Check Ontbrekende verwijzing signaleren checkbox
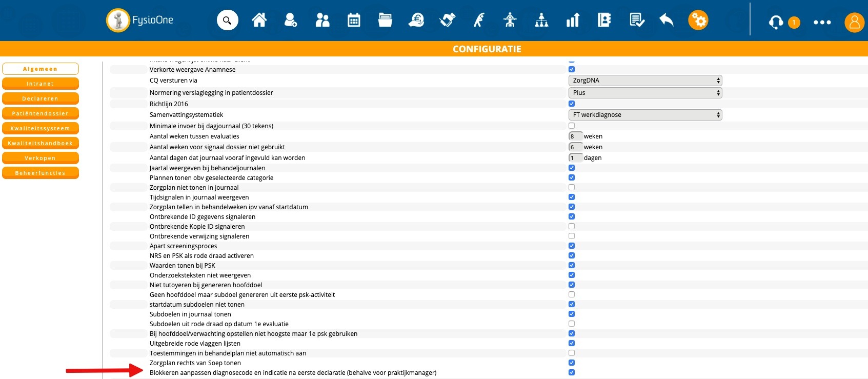Viewport: 868px width, 379px height. point(572,236)
